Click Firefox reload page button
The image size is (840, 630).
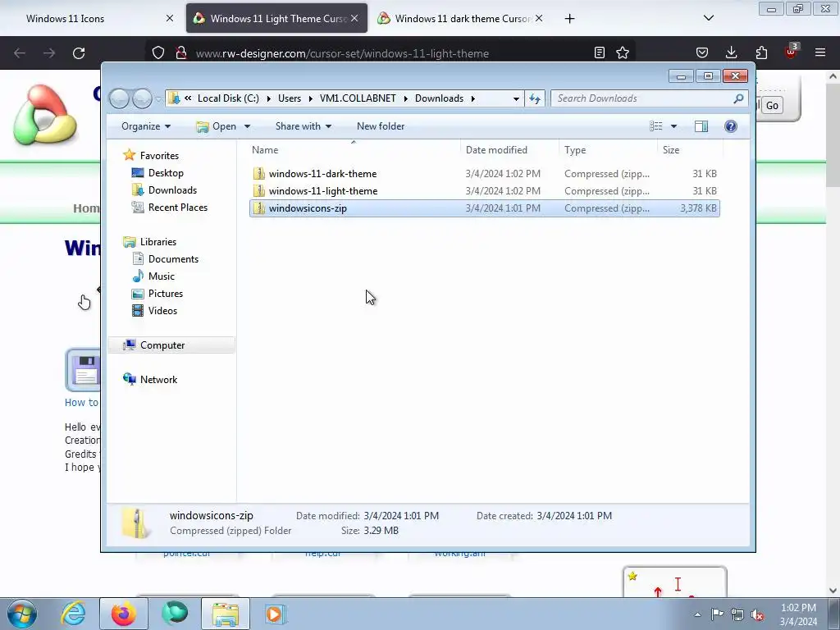click(79, 53)
